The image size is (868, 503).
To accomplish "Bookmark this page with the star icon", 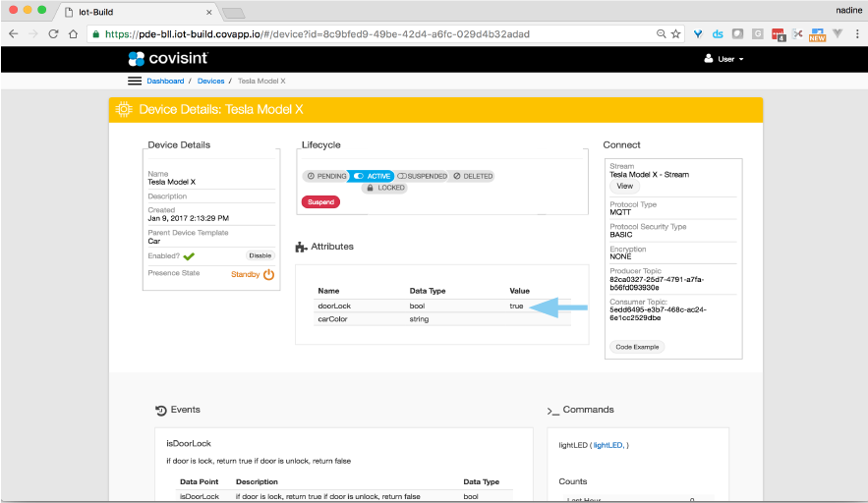I will [x=675, y=33].
